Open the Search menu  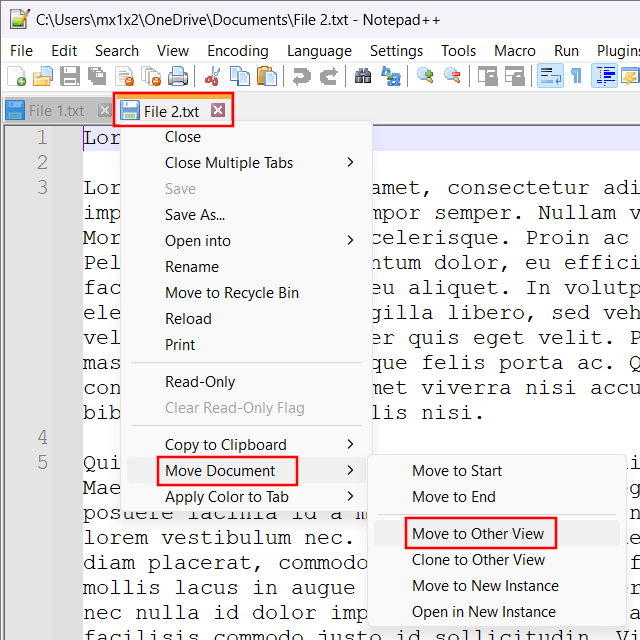[x=117, y=51]
